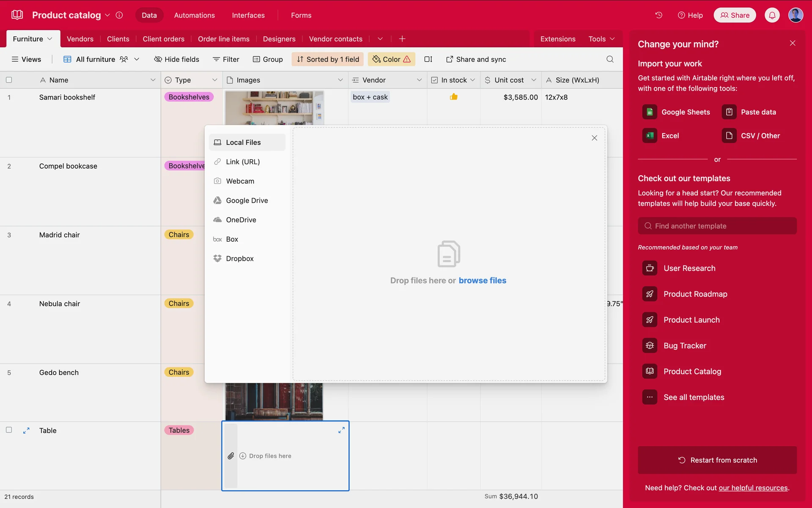The width and height of the screenshot is (812, 508).
Task: Click Find another template search field
Action: [x=717, y=226]
